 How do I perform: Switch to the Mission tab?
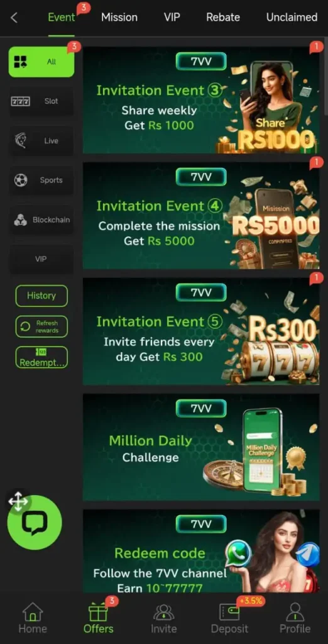click(x=119, y=17)
